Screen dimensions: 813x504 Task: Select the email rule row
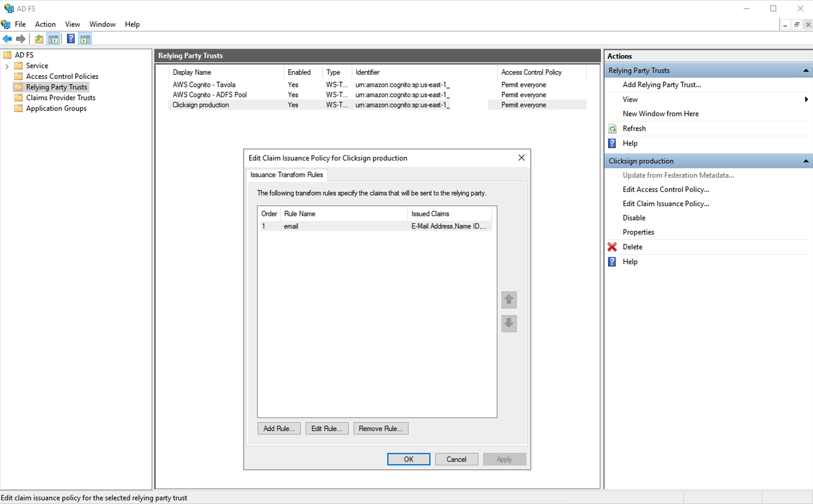(x=376, y=226)
